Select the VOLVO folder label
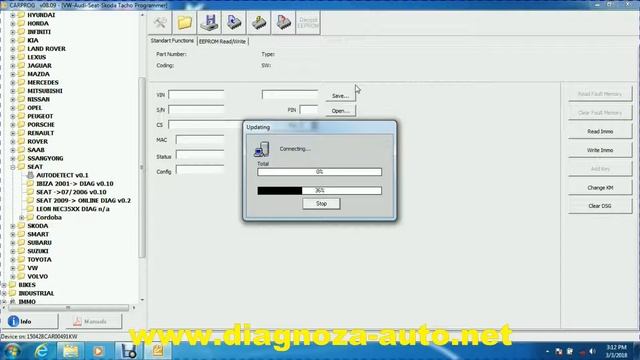640x360 pixels. click(38, 277)
